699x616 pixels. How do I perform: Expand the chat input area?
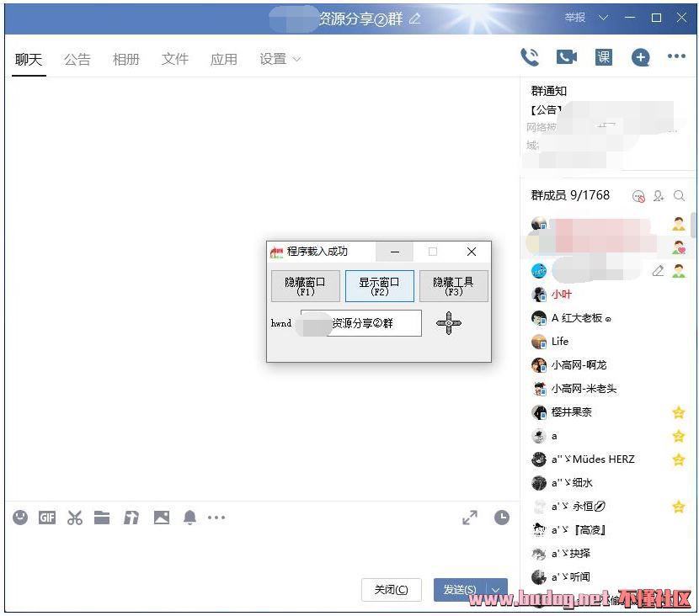470,518
